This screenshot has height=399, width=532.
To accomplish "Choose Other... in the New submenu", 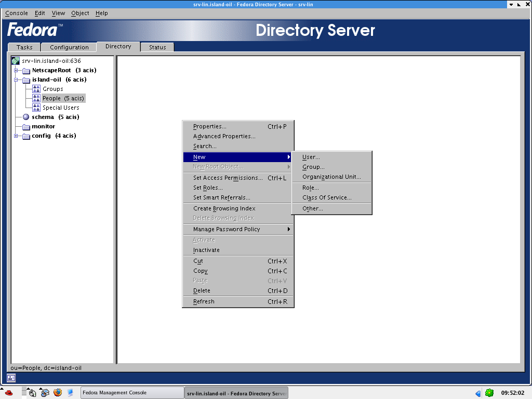I will pos(331,209).
